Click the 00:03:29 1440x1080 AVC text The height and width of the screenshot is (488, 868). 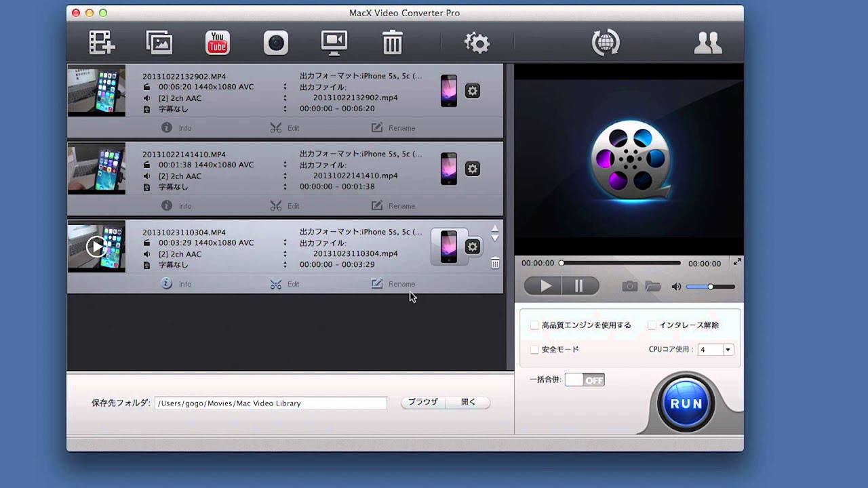[x=206, y=243]
